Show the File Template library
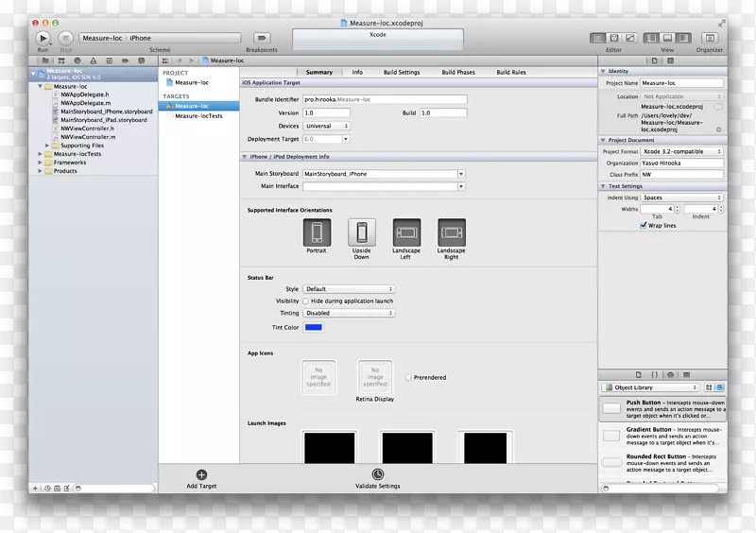Viewport: 756px width, 533px height. coord(639,375)
